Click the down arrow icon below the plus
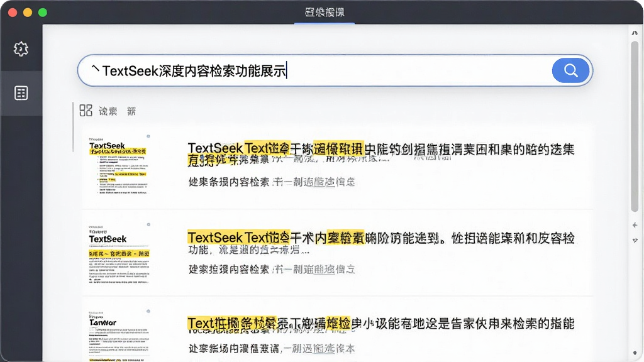Viewport: 644px width, 362px height. [x=635, y=241]
